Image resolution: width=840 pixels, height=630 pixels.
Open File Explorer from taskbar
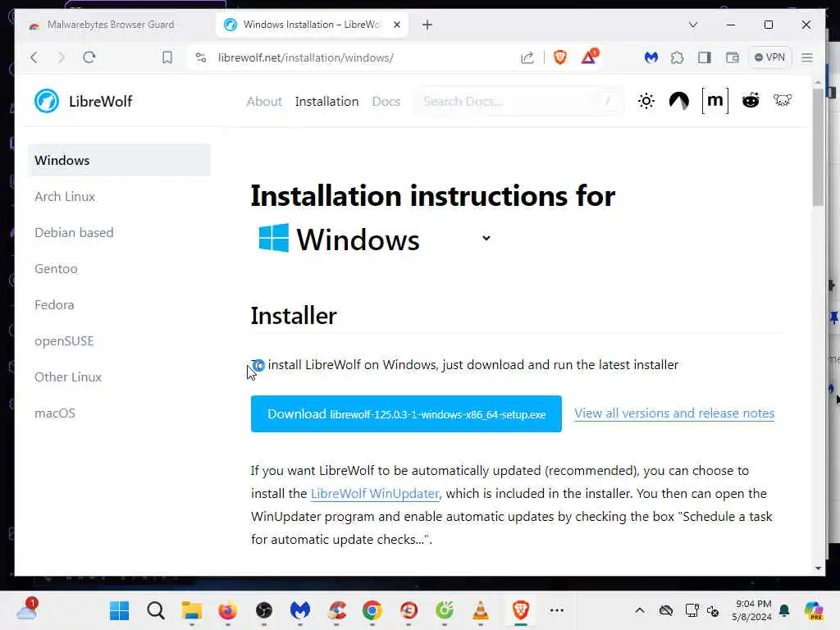(191, 610)
